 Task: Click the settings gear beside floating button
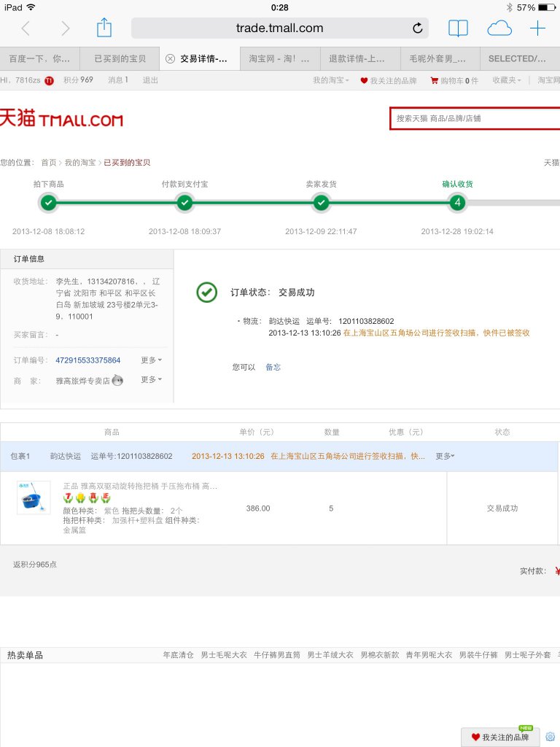point(550,737)
